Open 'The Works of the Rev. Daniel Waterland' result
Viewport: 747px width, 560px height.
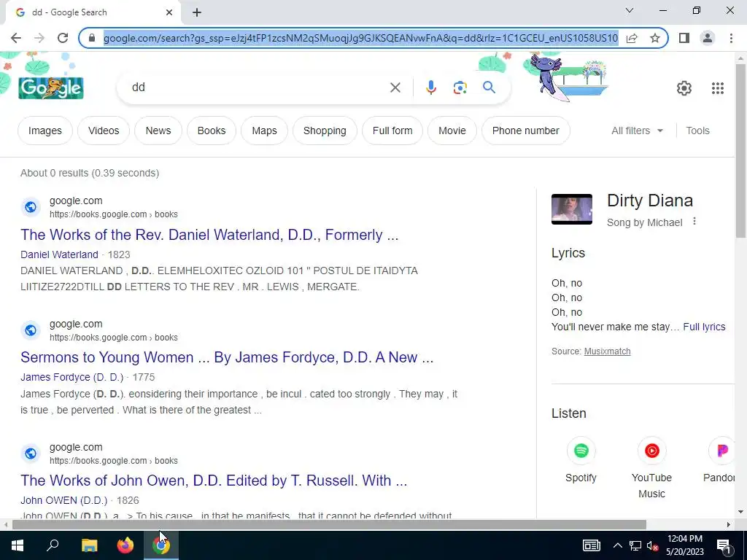[209, 235]
